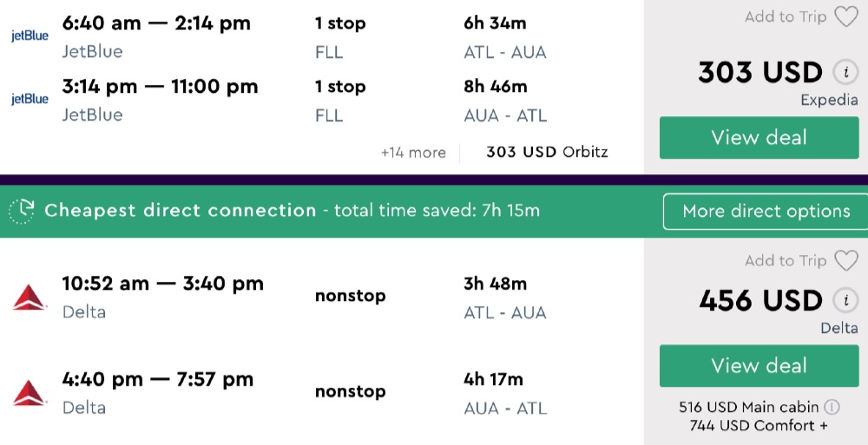Click Add to Trip on the Delta result
The height and width of the screenshot is (445, 868).
786,260
